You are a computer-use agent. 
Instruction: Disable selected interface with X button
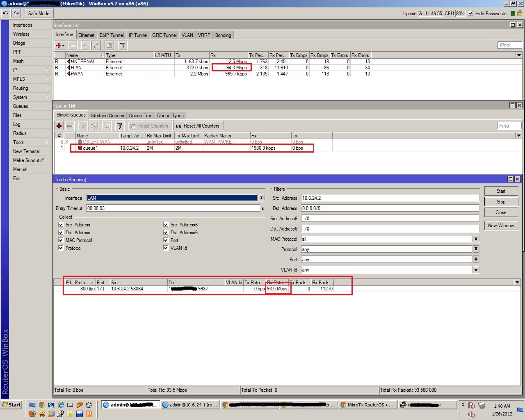click(x=96, y=46)
